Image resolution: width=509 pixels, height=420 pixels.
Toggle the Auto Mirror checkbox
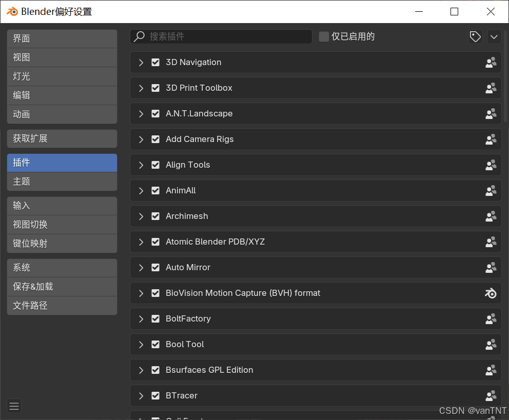coord(155,267)
